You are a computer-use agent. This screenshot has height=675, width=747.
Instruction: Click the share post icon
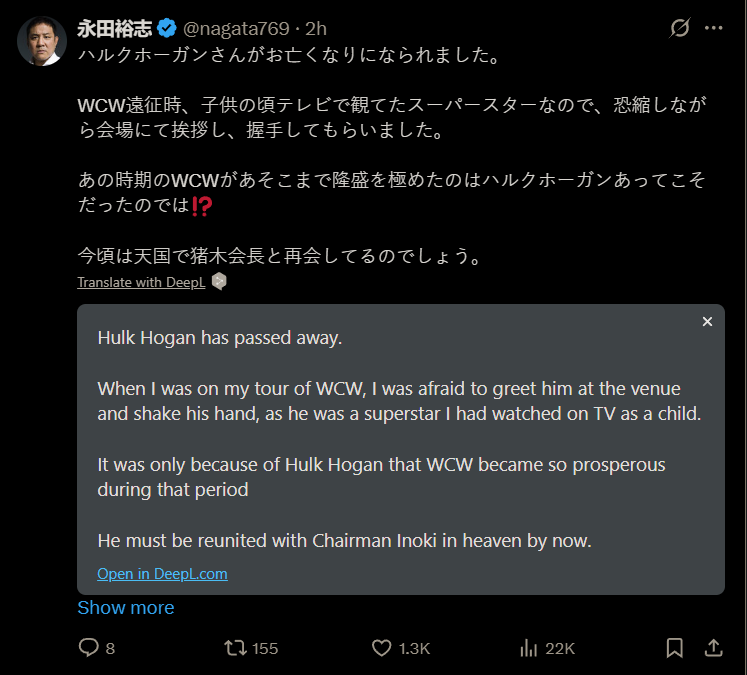click(713, 648)
